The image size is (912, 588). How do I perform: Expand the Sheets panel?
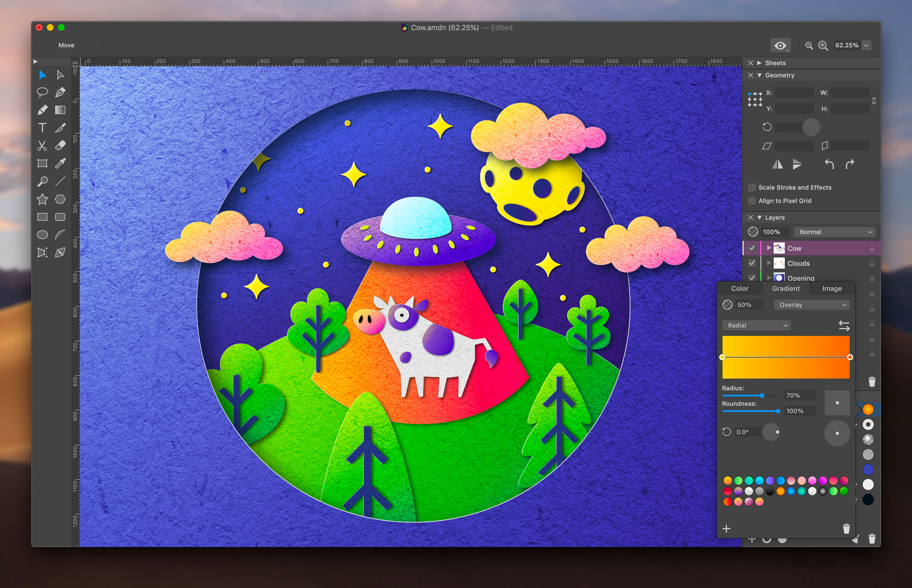(759, 63)
